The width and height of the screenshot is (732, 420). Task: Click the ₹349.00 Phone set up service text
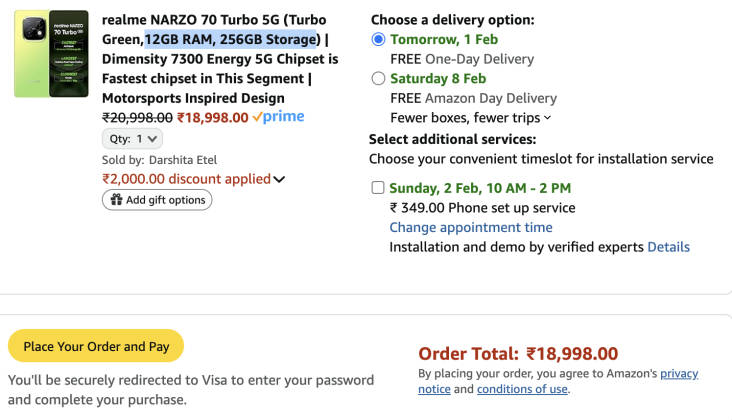pos(482,207)
